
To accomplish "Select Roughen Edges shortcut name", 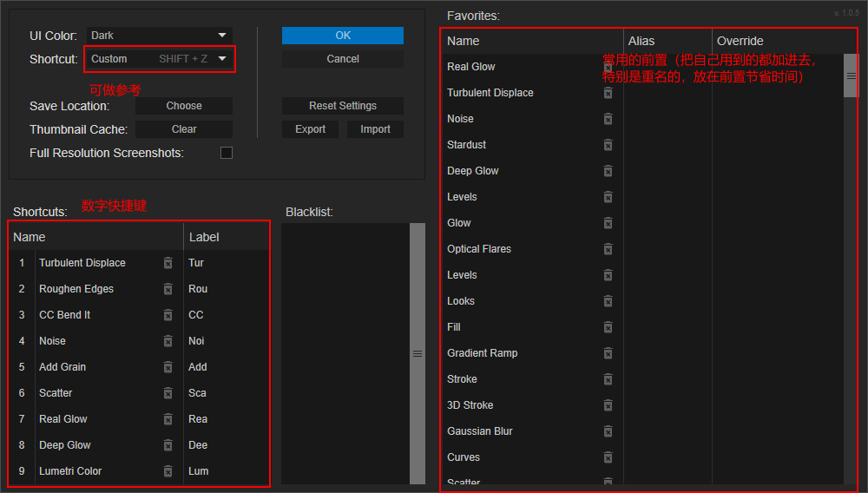I will click(x=76, y=289).
